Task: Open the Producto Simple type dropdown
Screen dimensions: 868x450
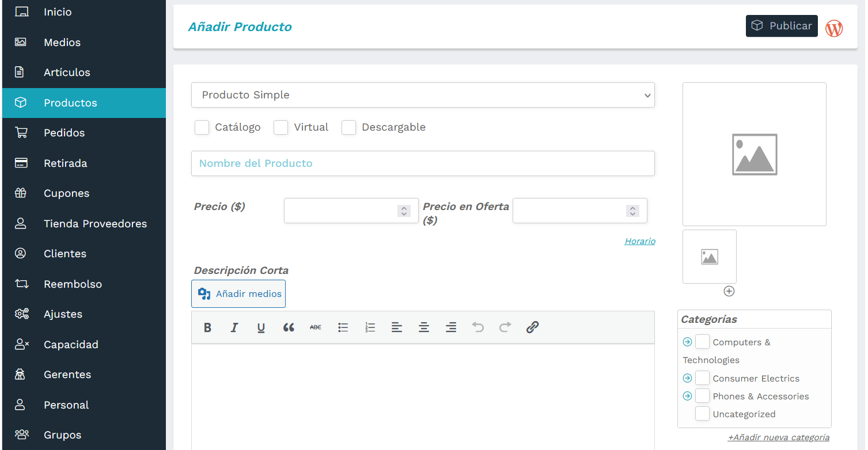Action: point(423,95)
